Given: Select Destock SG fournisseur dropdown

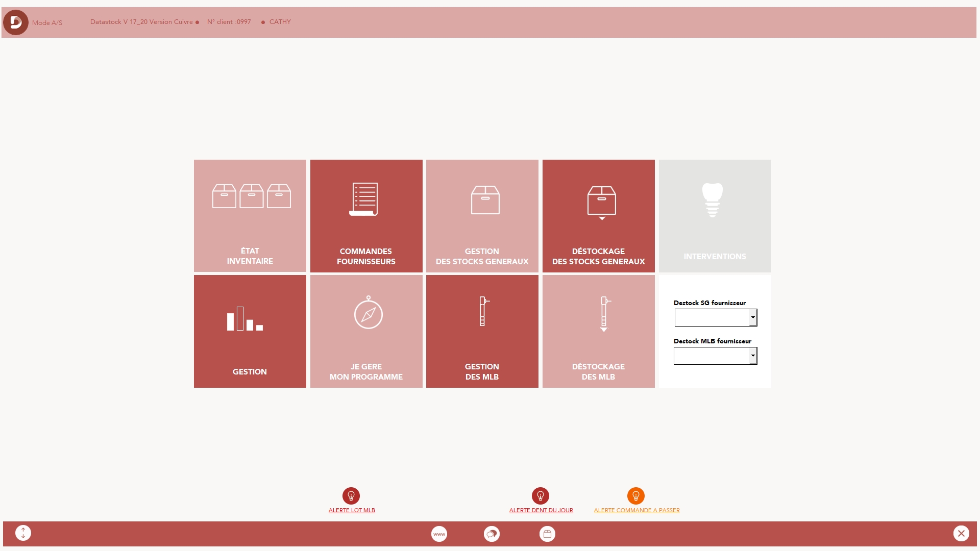Looking at the screenshot, I should (x=715, y=317).
